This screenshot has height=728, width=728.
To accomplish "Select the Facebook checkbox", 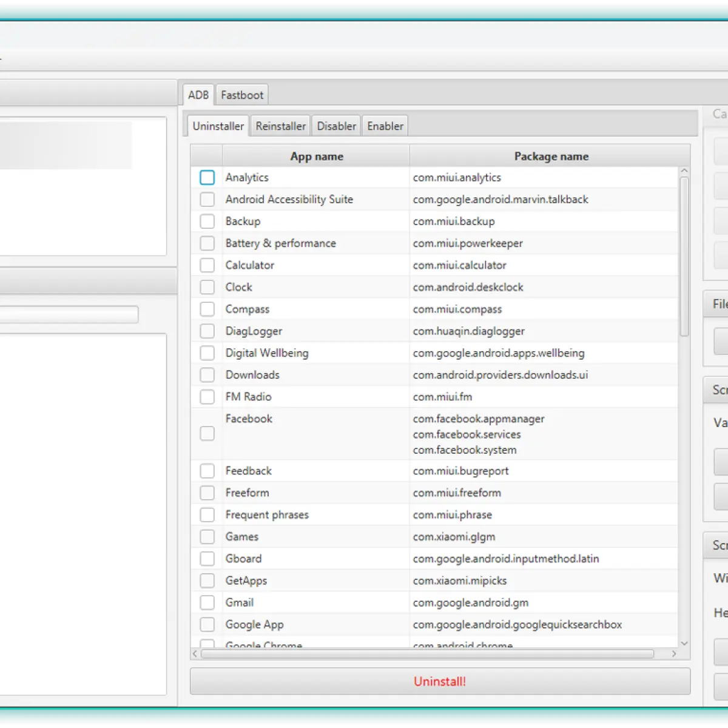I will point(207,433).
